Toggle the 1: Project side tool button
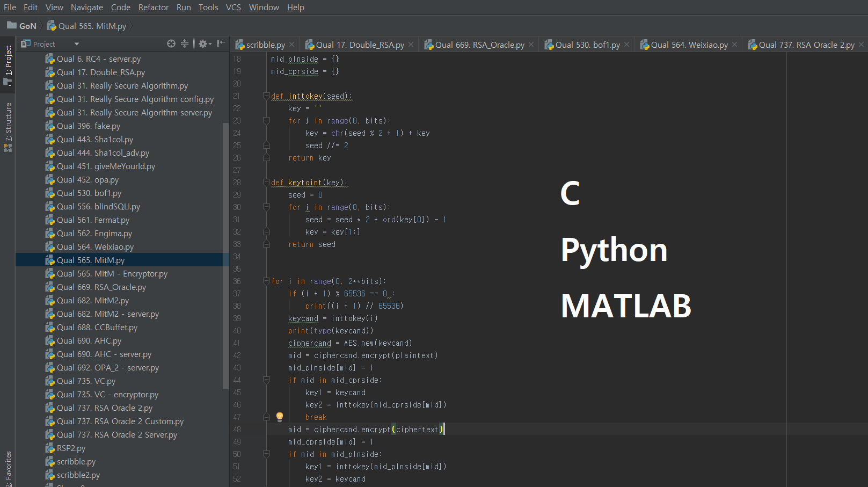 8,65
